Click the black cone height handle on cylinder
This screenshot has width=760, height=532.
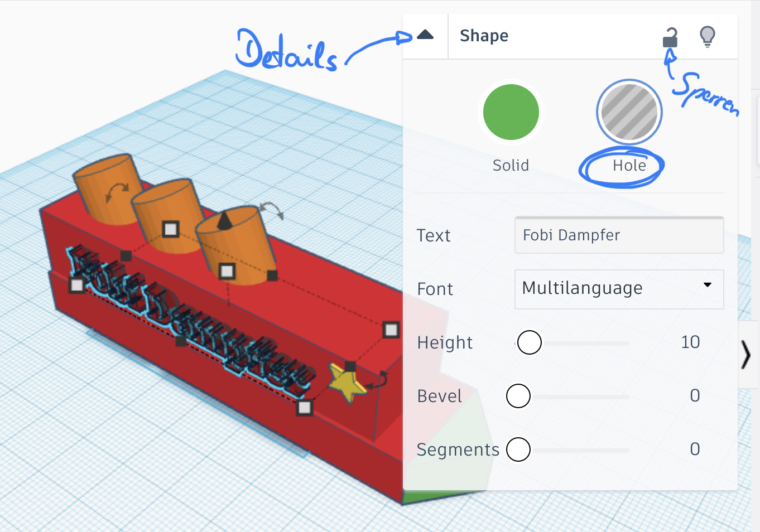[x=224, y=220]
